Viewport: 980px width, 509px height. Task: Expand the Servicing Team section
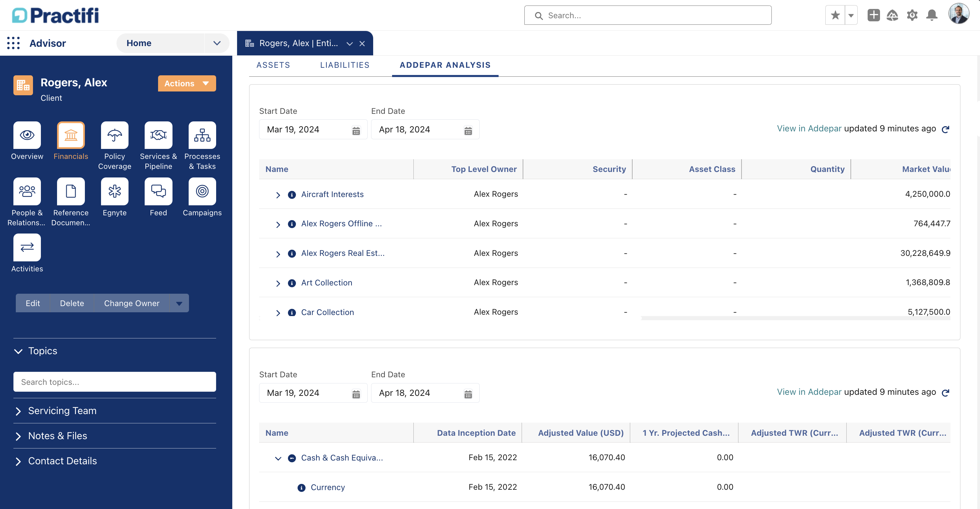pos(18,411)
